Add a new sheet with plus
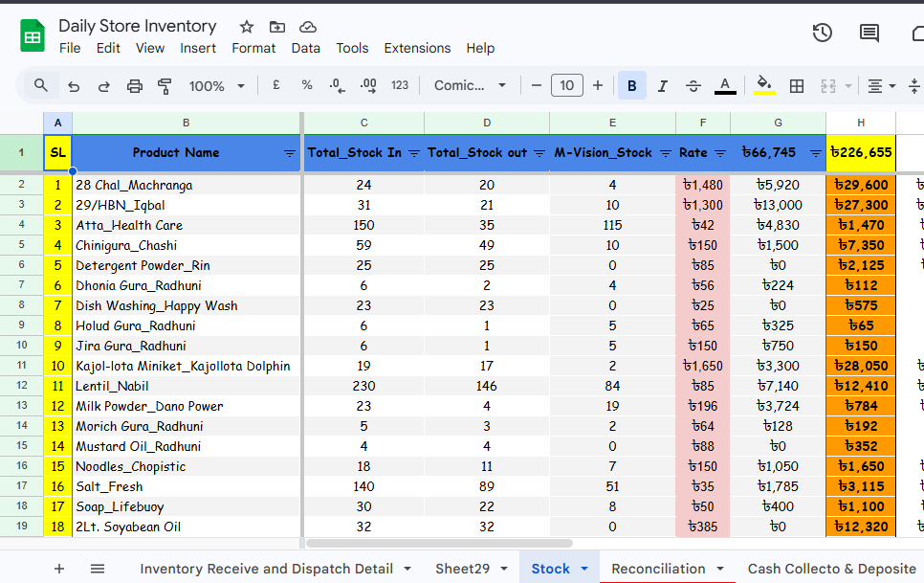 pyautogui.click(x=59, y=569)
